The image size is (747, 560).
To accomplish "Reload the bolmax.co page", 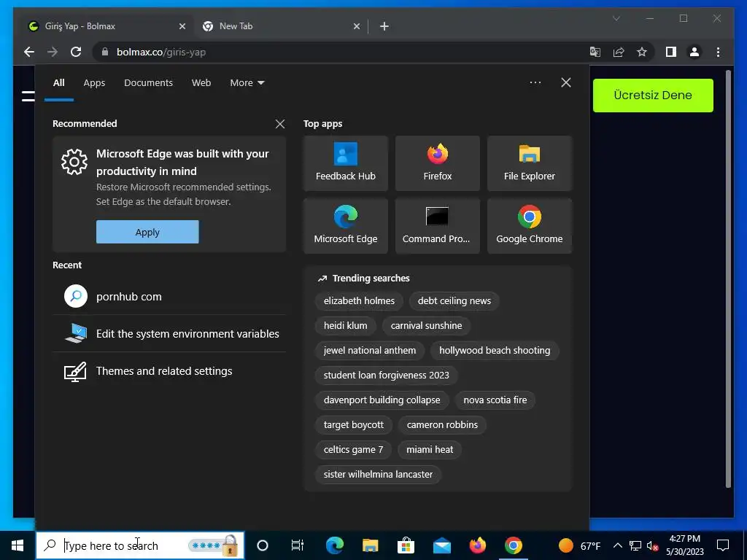I will [x=76, y=52].
